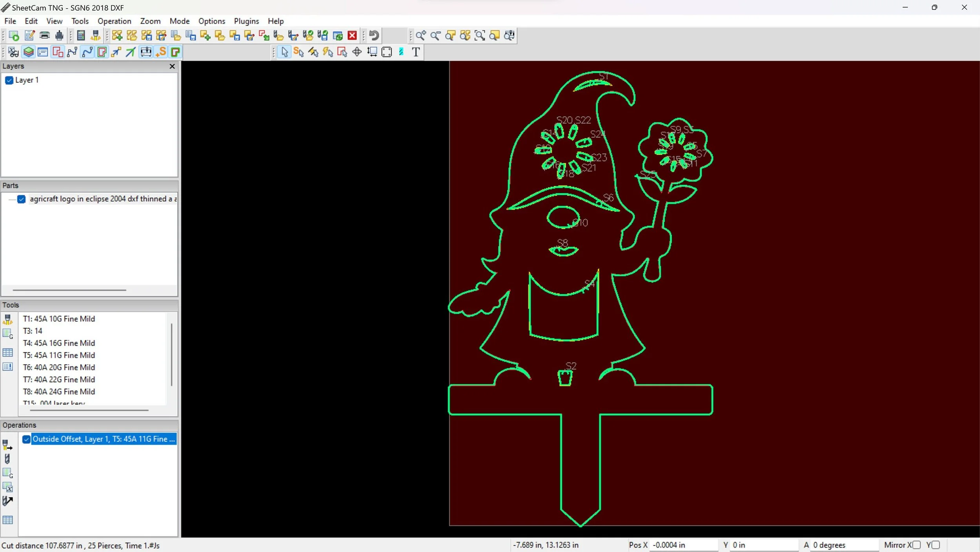The image size is (980, 552).
Task: Select the Text tool T icon
Action: [x=416, y=52]
